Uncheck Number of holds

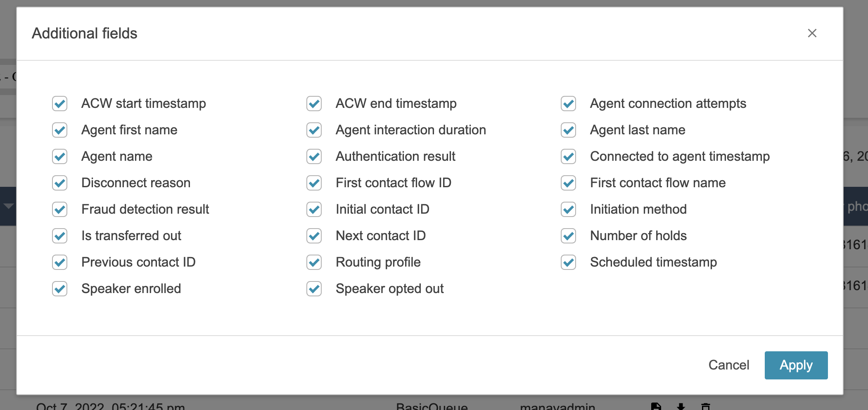(x=569, y=236)
